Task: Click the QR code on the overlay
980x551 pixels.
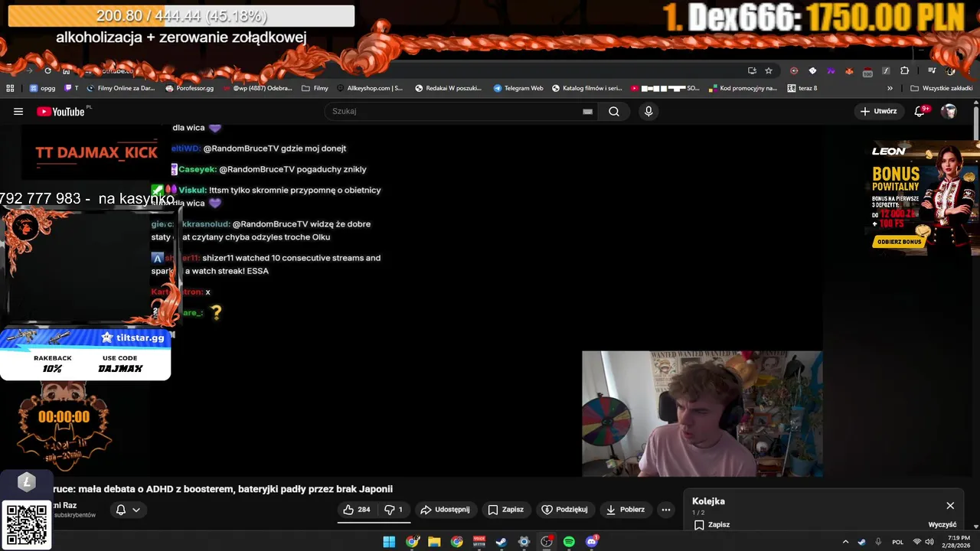Action: coord(26,525)
